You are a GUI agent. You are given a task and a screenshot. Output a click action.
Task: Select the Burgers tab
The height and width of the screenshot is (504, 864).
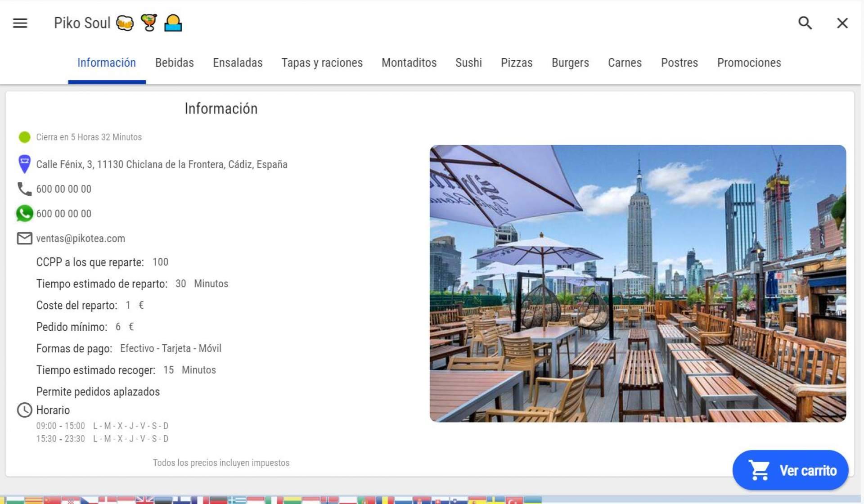point(570,63)
